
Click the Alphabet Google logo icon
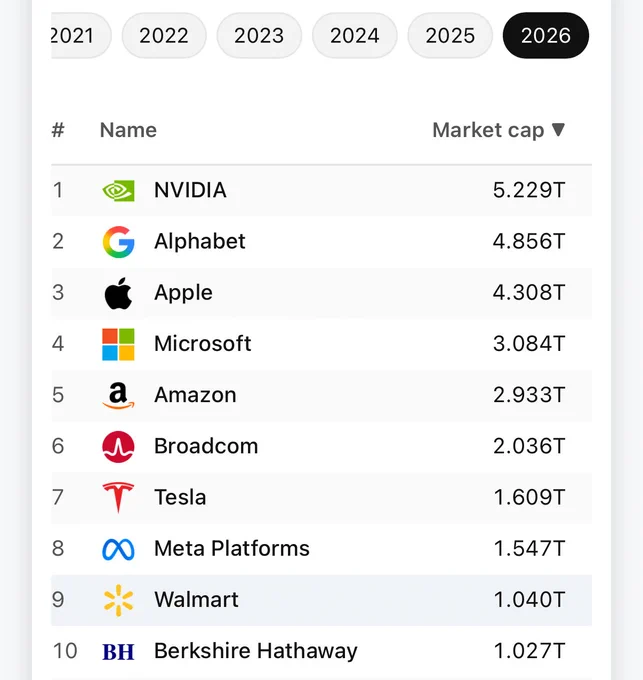click(118, 242)
